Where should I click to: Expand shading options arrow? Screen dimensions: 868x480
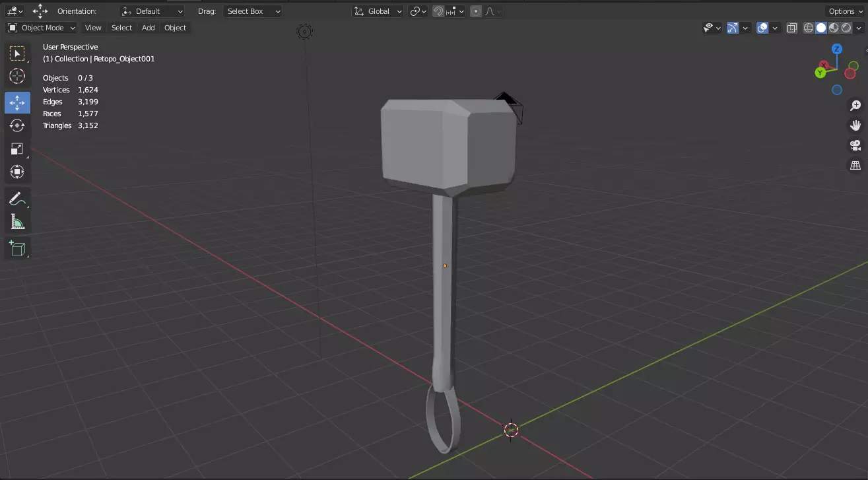(x=859, y=28)
